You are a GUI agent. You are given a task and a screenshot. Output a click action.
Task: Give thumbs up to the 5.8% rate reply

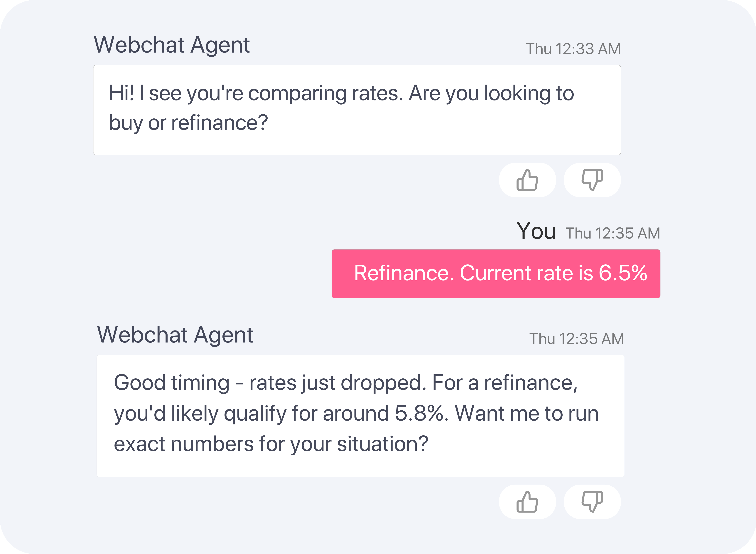coord(527,502)
